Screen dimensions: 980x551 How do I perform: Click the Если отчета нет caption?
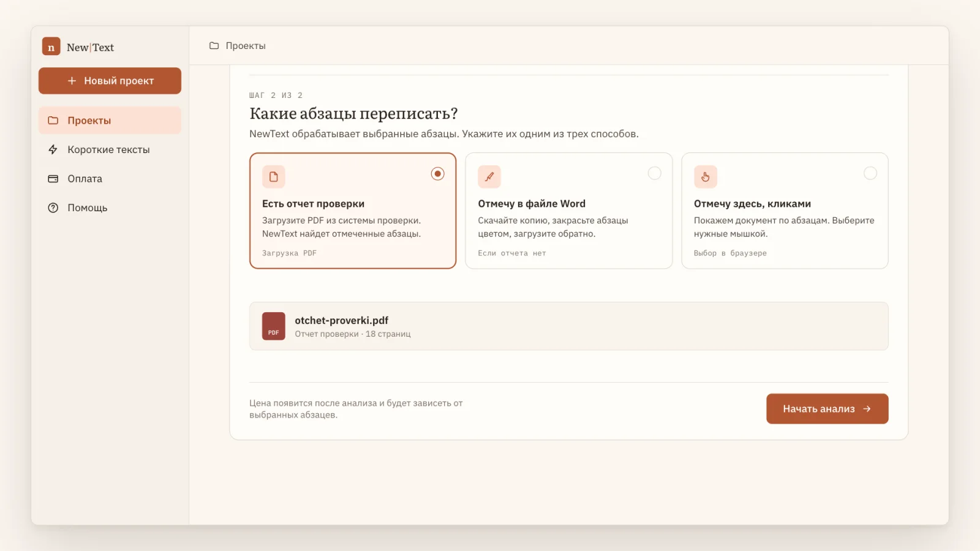511,253
